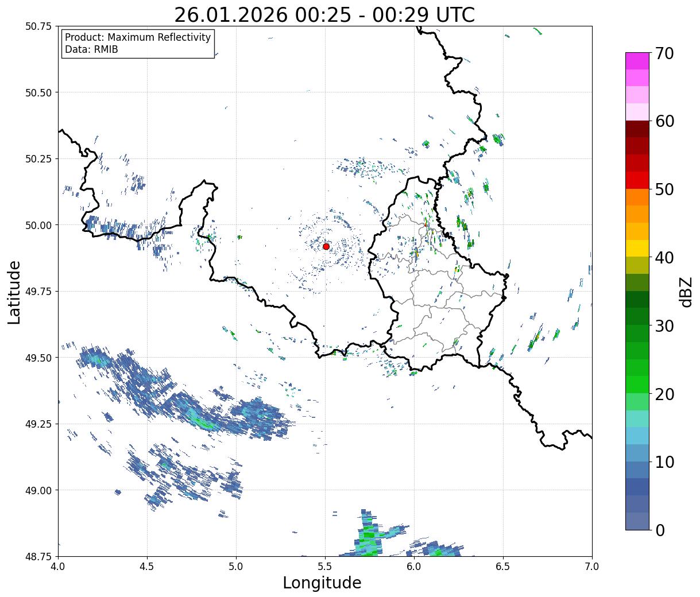Click the longitude tick label 6.5
The width and height of the screenshot is (700, 597).
(x=503, y=567)
